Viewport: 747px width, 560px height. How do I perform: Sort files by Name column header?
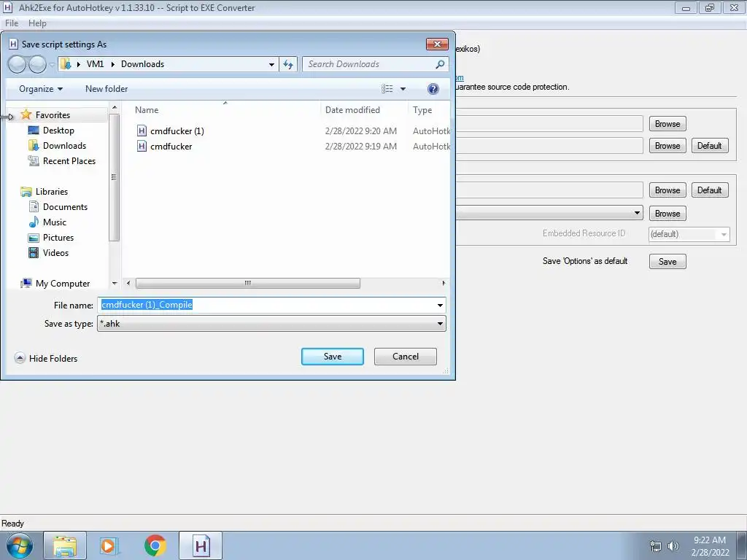146,110
